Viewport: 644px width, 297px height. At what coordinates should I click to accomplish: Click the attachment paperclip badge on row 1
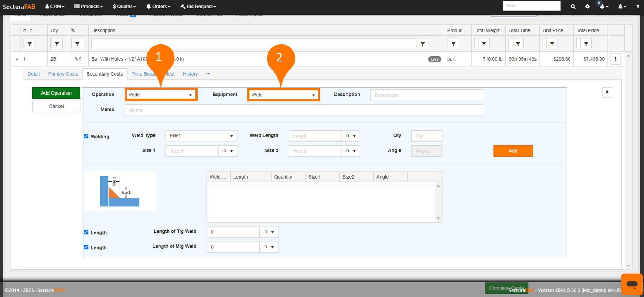click(78, 59)
